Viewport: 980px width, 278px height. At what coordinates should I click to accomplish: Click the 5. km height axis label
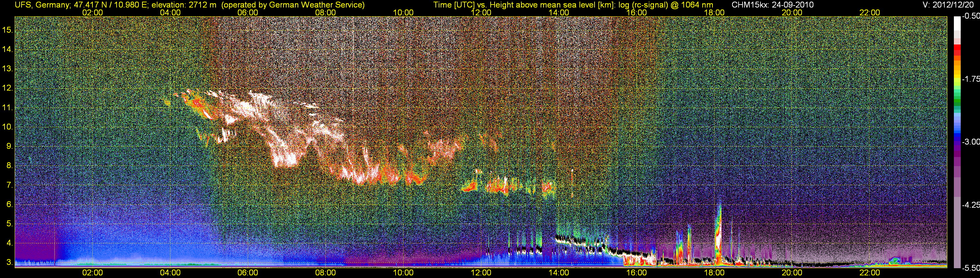pyautogui.click(x=10, y=223)
